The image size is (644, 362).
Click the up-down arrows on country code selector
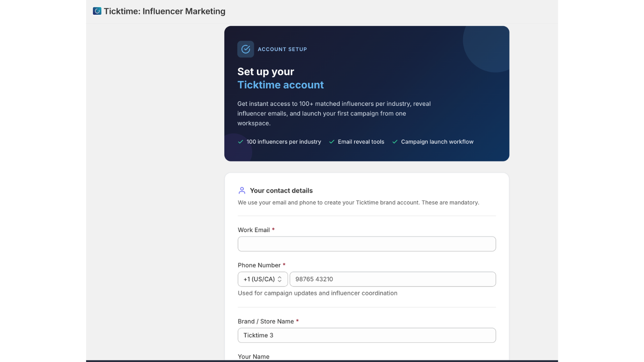tap(280, 279)
